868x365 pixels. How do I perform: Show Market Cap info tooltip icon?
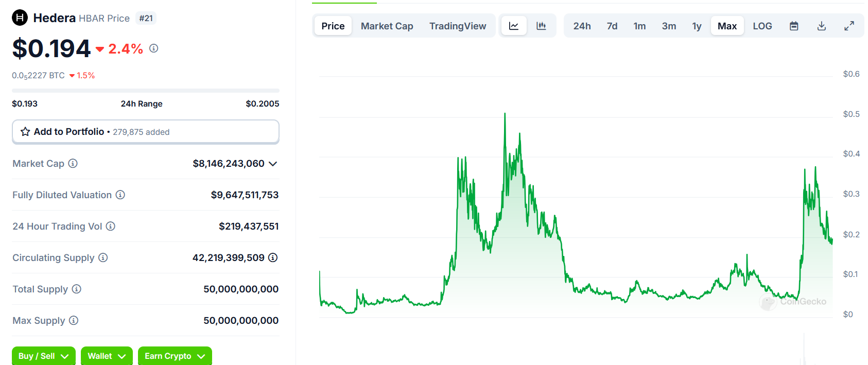(x=73, y=163)
